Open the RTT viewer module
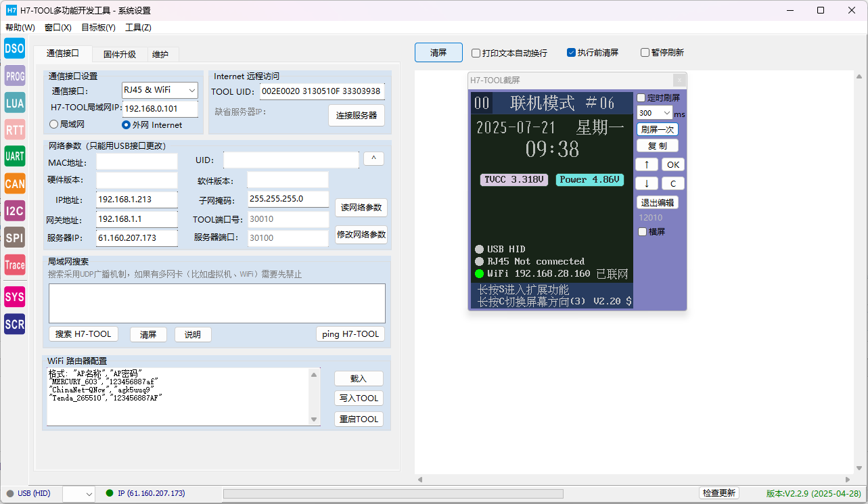Image resolution: width=868 pixels, height=504 pixels. point(15,129)
